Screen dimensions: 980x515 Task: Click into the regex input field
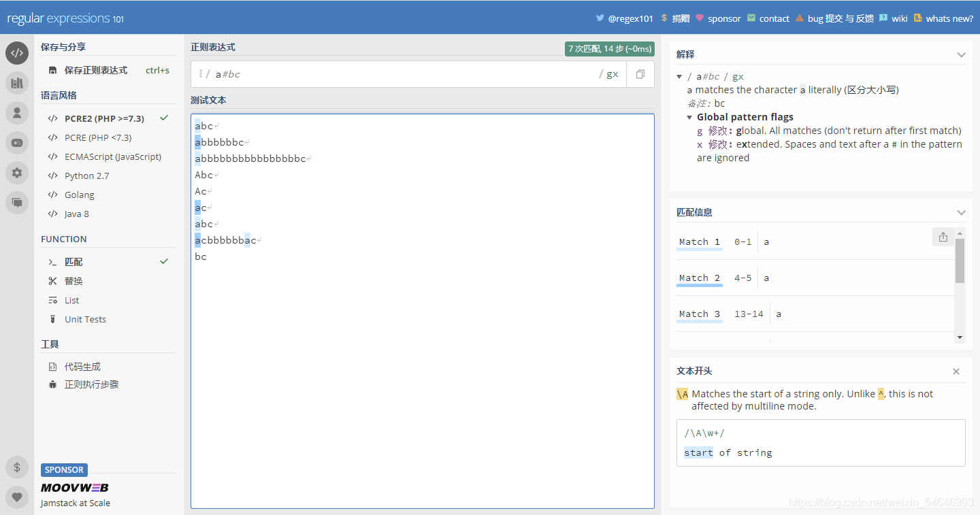(406, 74)
